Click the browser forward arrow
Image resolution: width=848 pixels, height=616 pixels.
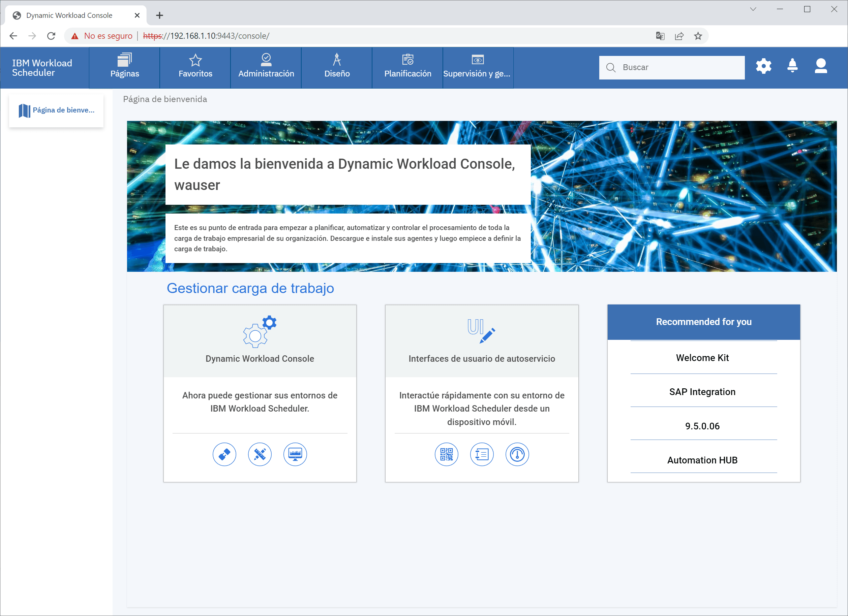click(33, 36)
